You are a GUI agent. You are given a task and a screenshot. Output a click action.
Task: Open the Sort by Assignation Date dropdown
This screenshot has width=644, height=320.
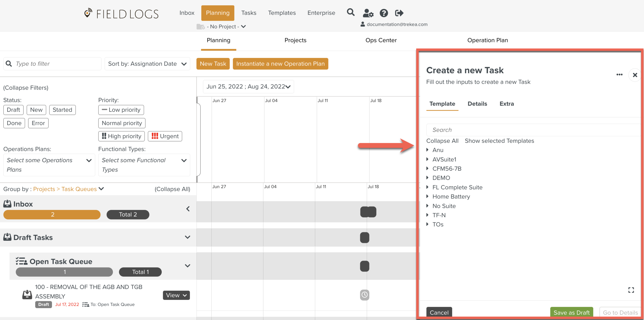point(147,64)
